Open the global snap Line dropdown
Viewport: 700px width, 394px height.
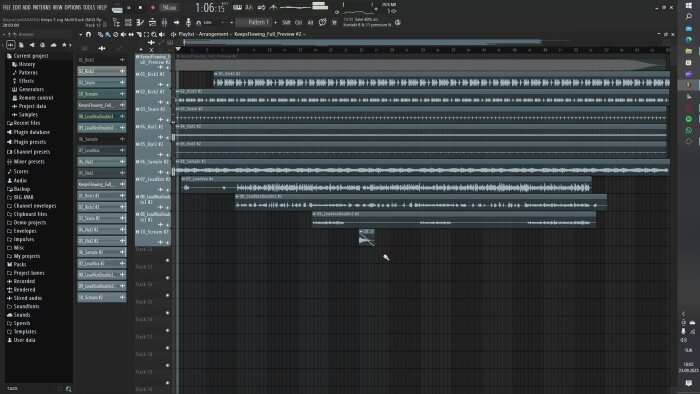point(214,22)
